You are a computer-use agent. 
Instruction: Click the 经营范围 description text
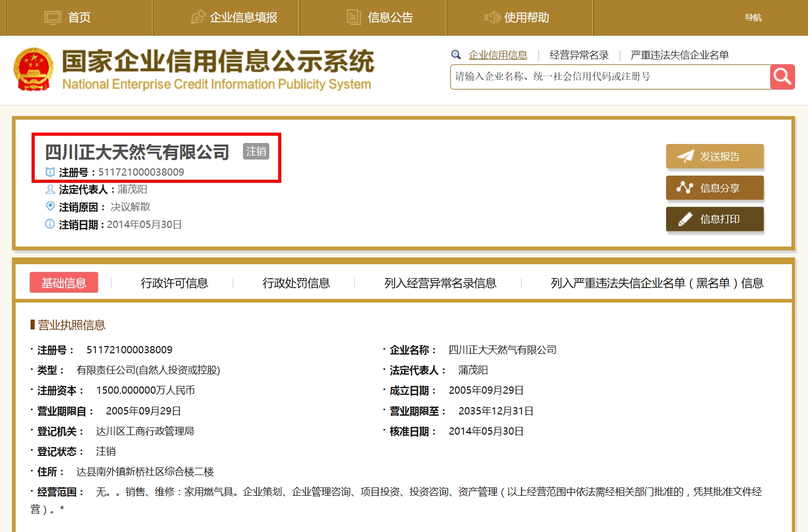click(396, 500)
